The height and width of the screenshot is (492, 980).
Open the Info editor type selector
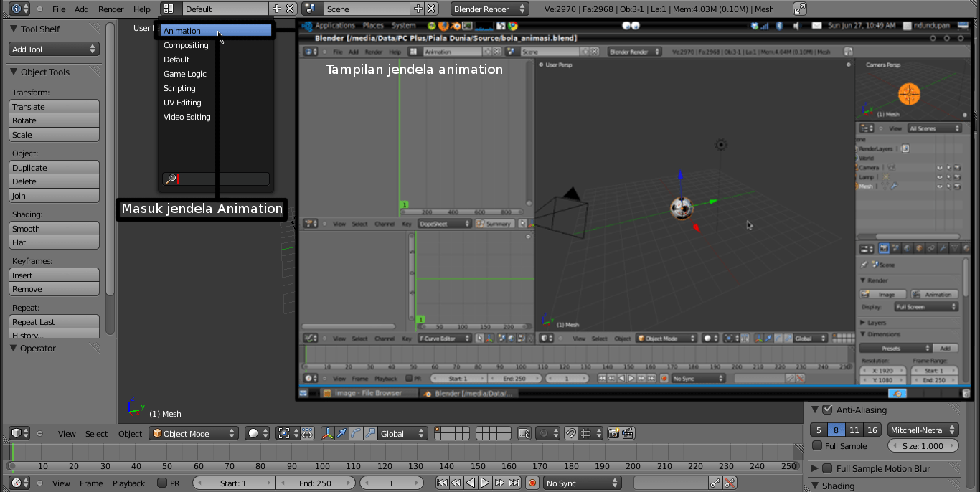coord(19,9)
